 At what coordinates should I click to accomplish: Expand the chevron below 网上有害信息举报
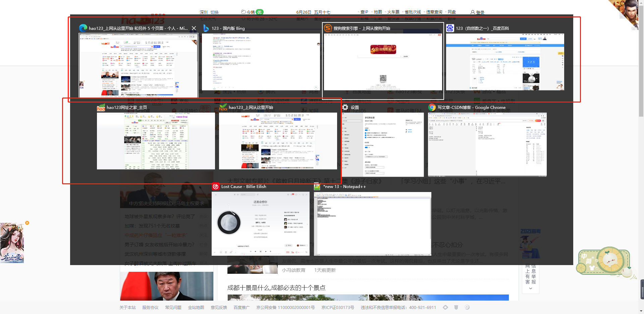tap(531, 289)
